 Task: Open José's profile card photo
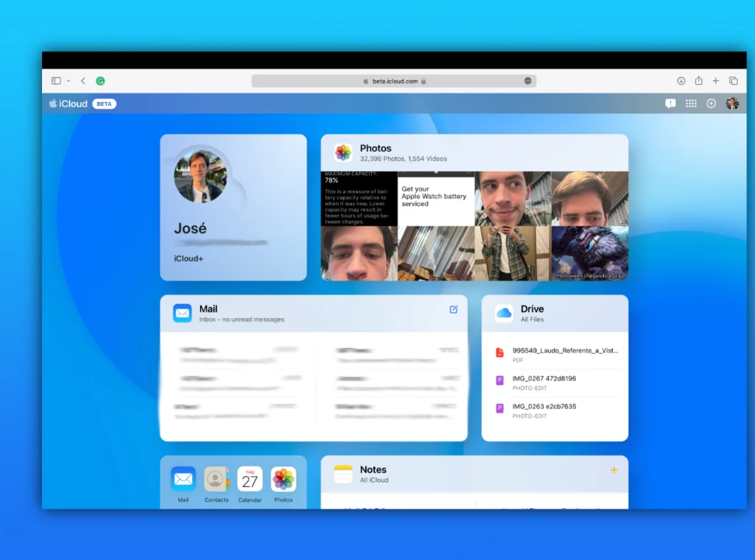coord(200,176)
